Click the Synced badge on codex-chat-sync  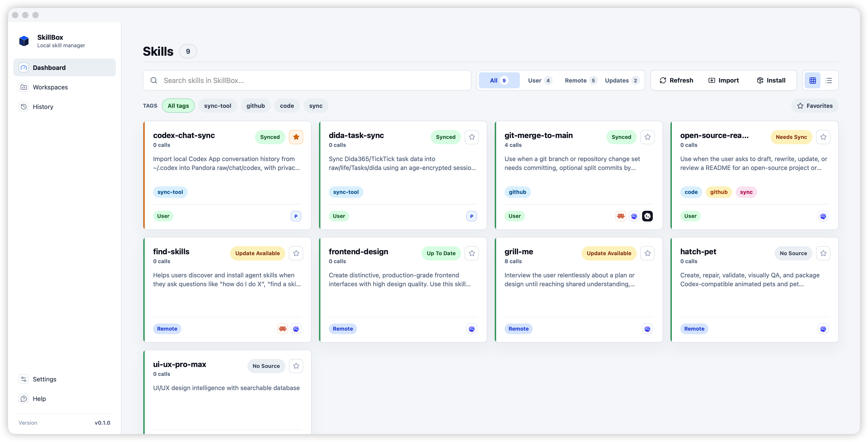pyautogui.click(x=270, y=137)
